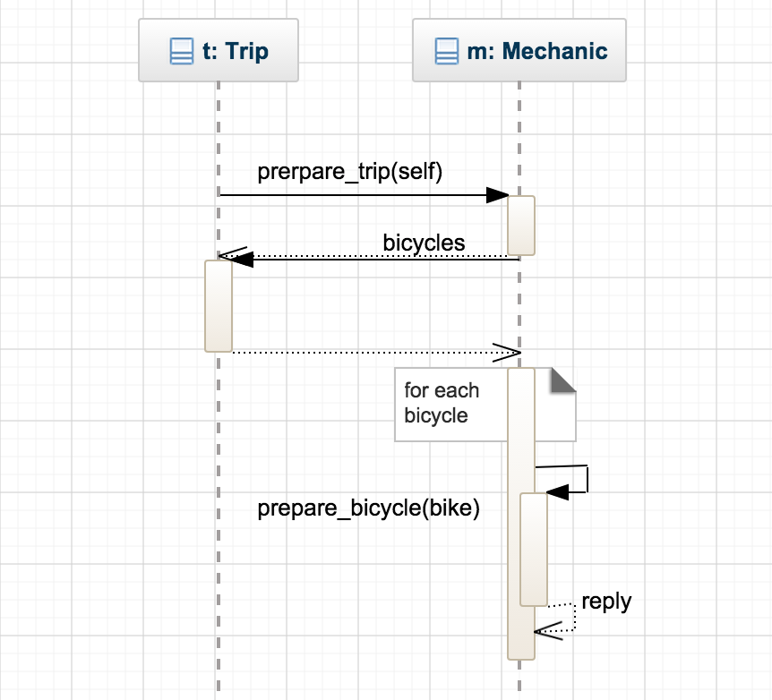Select the activation bar on Trip lifeline
This screenshot has height=700, width=772.
(x=219, y=306)
